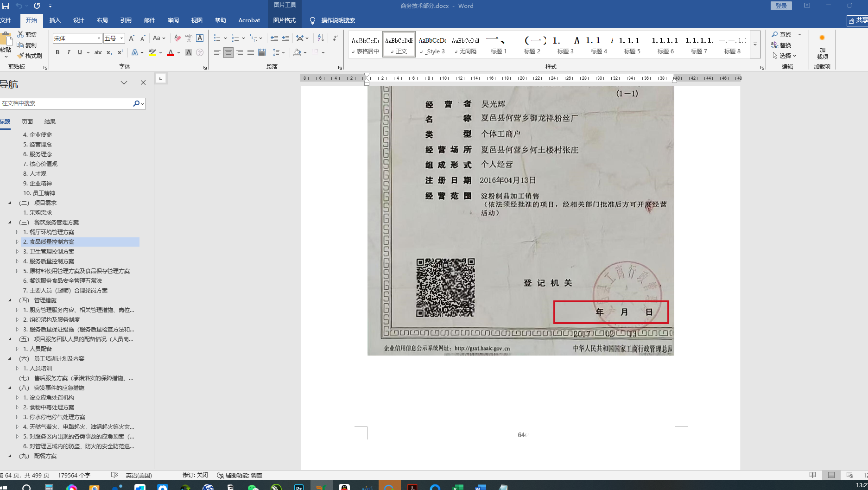
Task: Toggle Underline formatting
Action: pos(80,52)
